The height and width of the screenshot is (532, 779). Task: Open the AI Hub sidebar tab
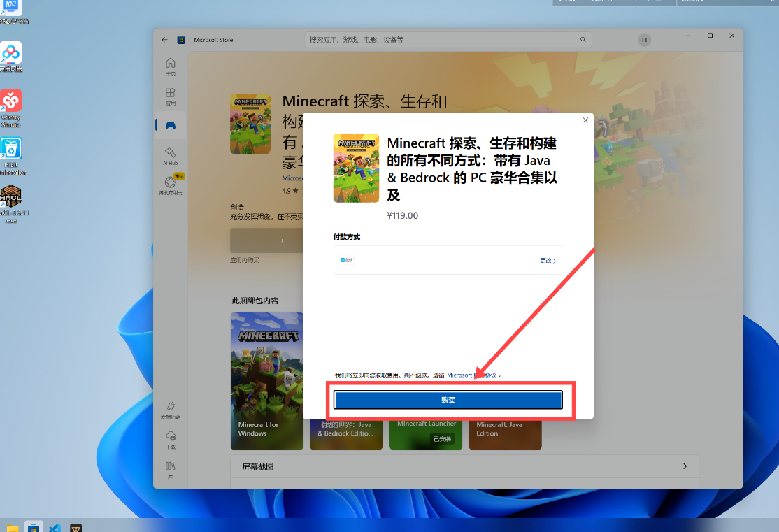171,155
